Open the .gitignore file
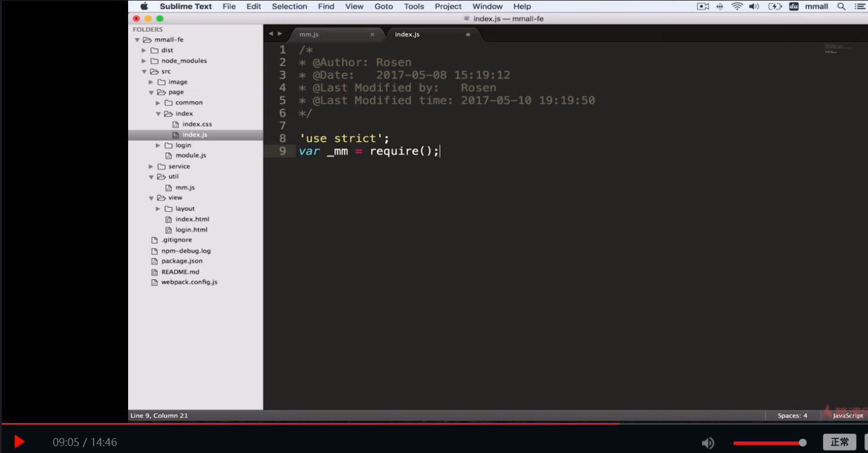The image size is (868, 453). 177,240
